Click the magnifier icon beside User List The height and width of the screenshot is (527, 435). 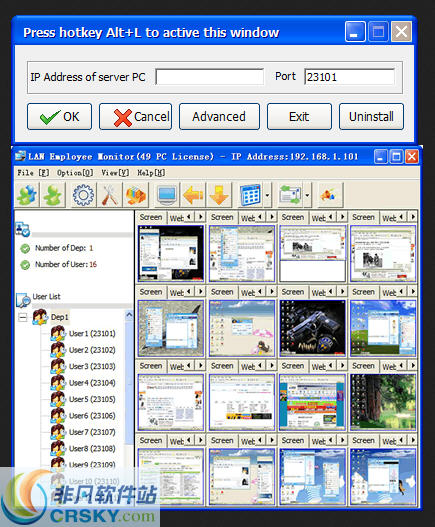point(23,300)
